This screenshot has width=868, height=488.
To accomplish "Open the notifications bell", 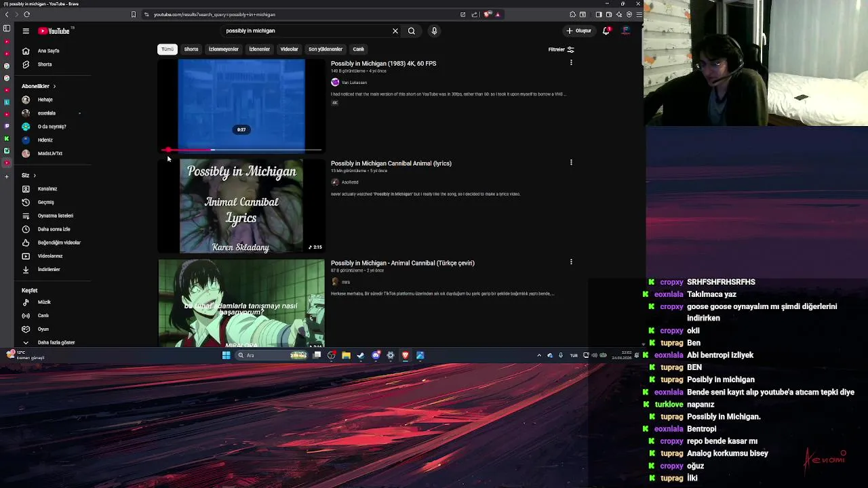I will click(x=606, y=30).
